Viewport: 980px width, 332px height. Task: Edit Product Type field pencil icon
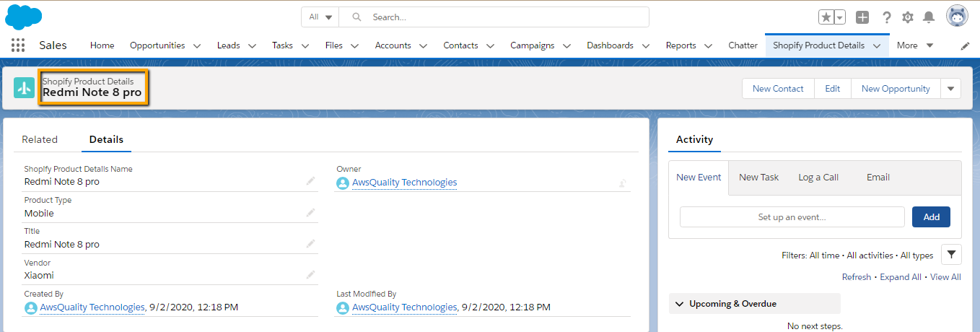pyautogui.click(x=310, y=212)
